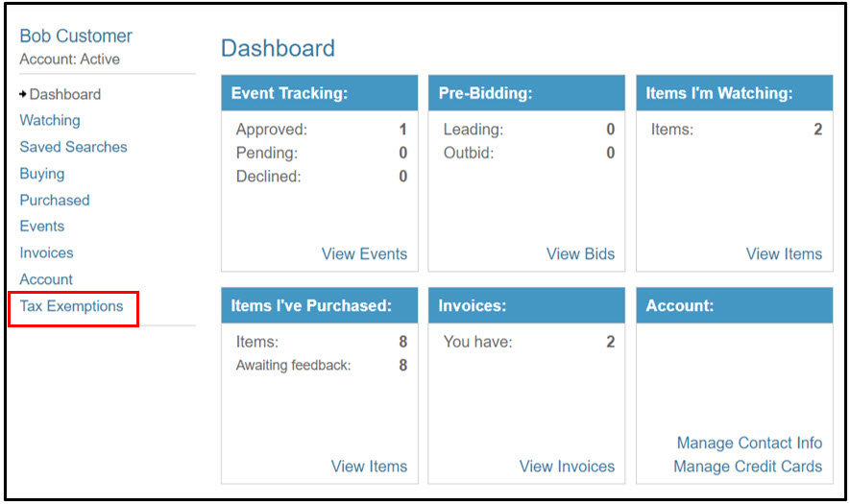The image size is (850, 504).
Task: Click the Event Tracking card header
Action: (x=320, y=93)
